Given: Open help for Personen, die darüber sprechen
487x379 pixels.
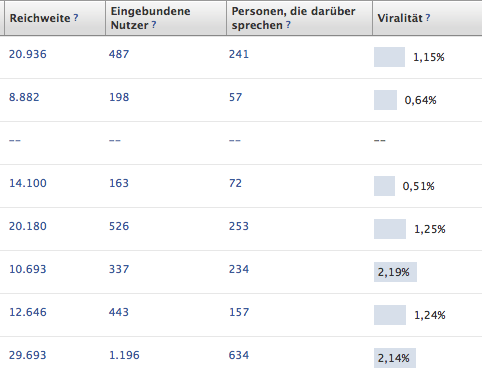Looking at the screenshot, I should 288,25.
